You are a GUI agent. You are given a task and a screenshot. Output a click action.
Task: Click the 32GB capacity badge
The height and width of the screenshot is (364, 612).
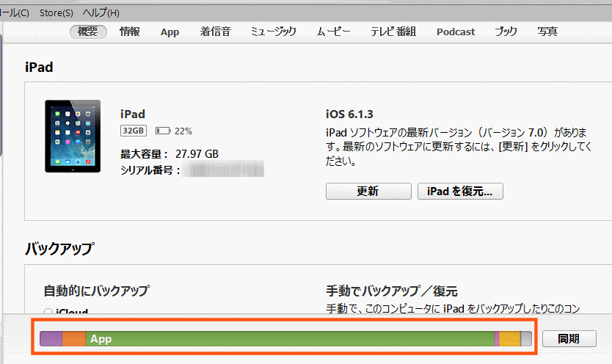134,131
